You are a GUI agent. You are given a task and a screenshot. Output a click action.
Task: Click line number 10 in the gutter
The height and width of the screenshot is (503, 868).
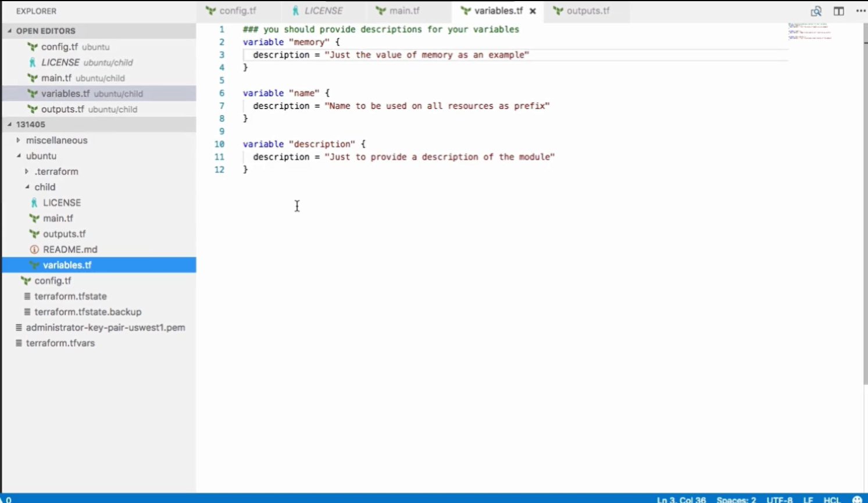(x=219, y=144)
